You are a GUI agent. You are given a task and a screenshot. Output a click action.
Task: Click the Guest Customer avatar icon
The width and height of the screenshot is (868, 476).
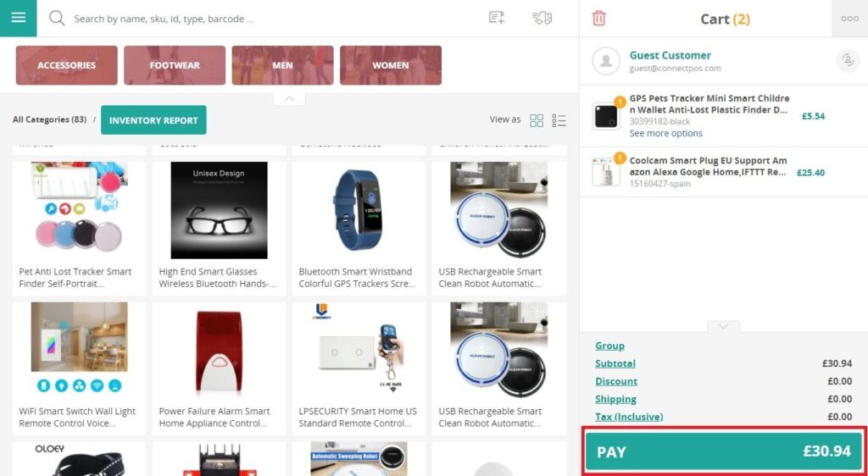coord(606,61)
